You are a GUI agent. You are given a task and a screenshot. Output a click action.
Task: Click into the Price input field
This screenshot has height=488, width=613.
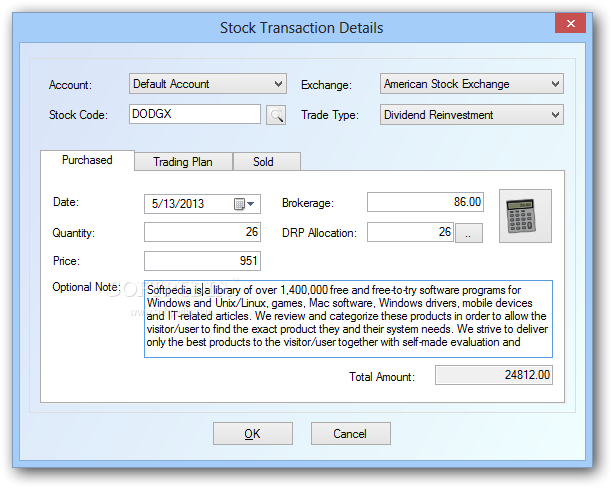click(x=202, y=261)
